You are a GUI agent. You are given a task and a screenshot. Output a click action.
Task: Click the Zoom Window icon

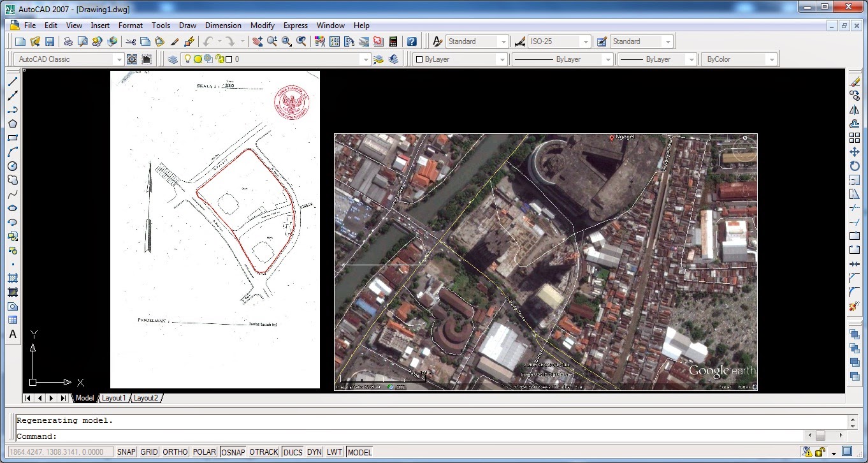[x=287, y=41]
